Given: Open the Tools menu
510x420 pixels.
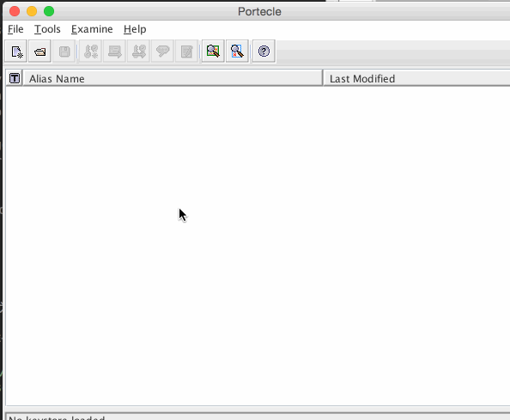Looking at the screenshot, I should pyautogui.click(x=47, y=29).
